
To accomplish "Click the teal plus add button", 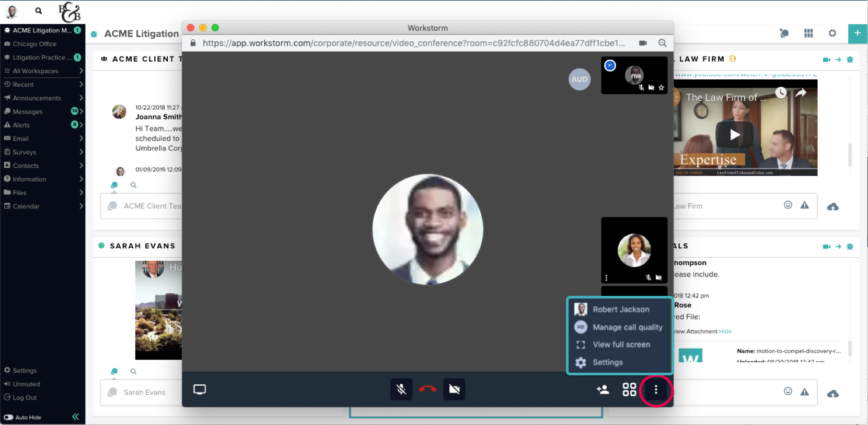I will (858, 33).
